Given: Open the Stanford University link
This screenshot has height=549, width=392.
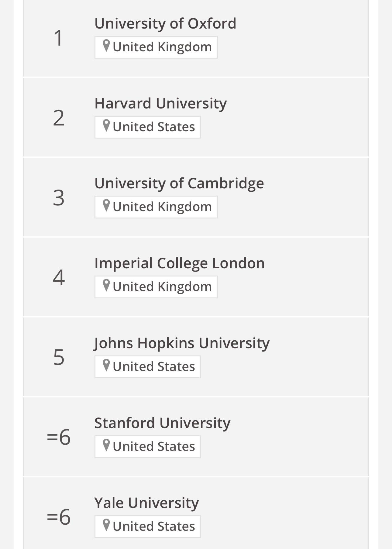Looking at the screenshot, I should pos(162,423).
